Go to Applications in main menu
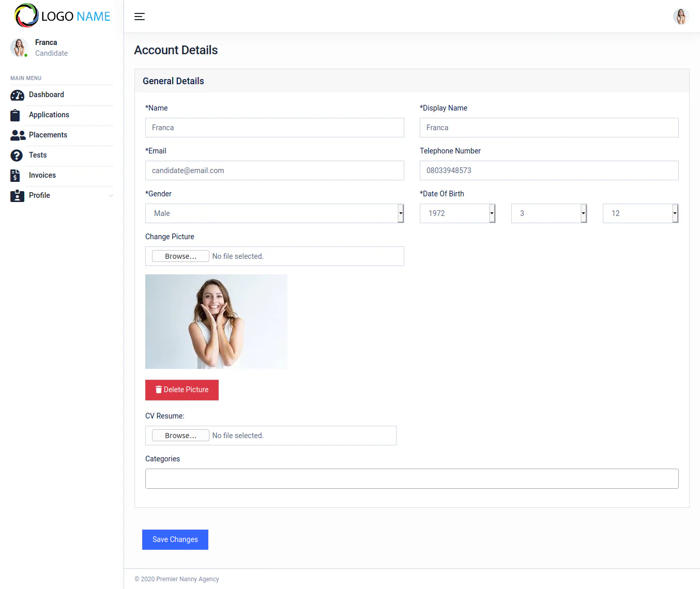700x589 pixels. point(49,115)
